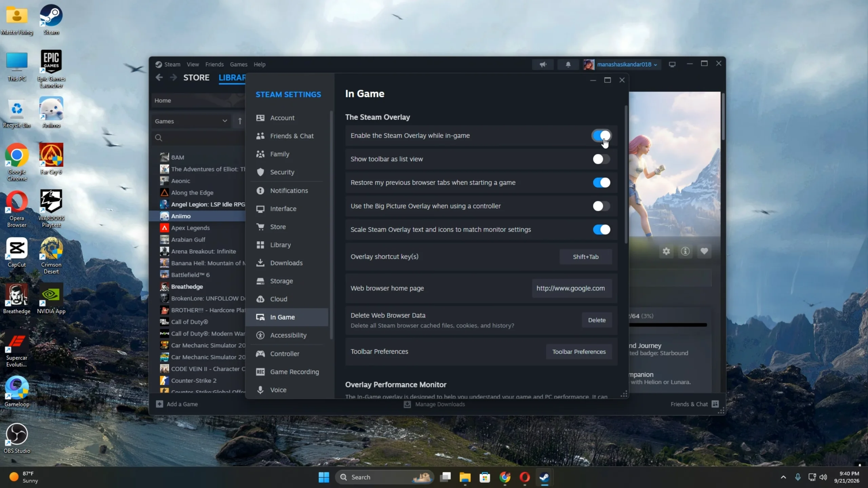Click Delete for web browser data
This screenshot has height=488, width=868.
pos(597,320)
